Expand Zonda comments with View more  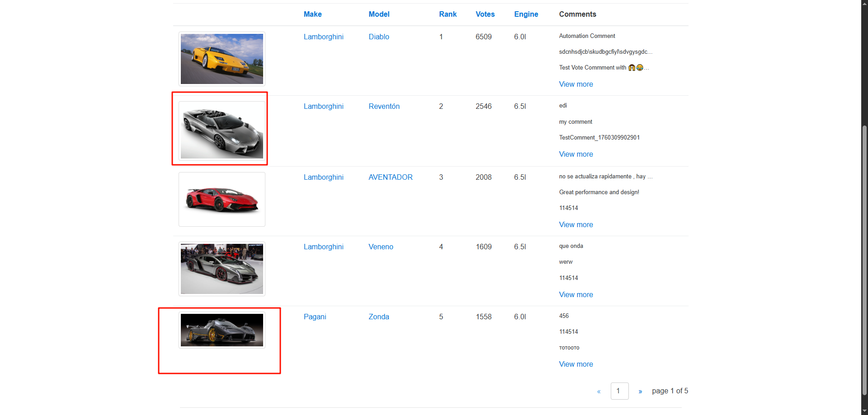pos(576,364)
